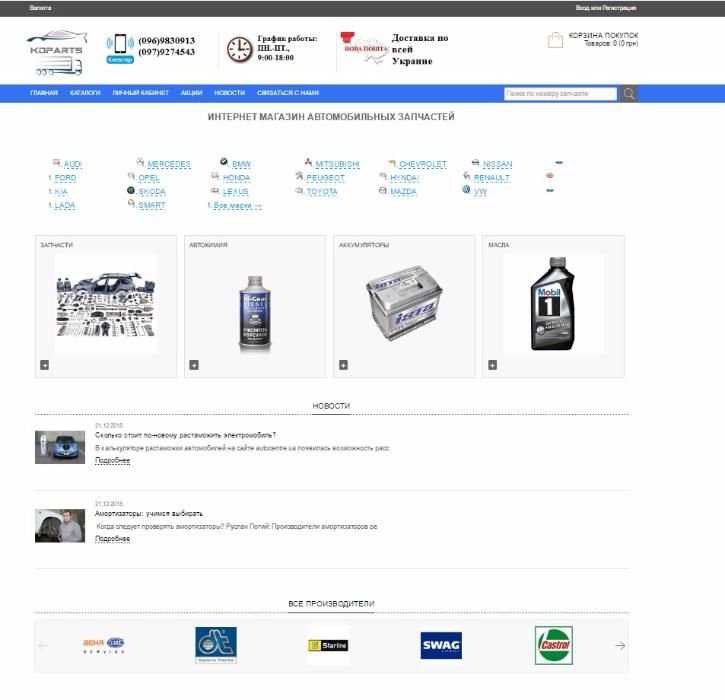Click the Starline manufacturer logo
The height and width of the screenshot is (700, 725).
pos(328,645)
